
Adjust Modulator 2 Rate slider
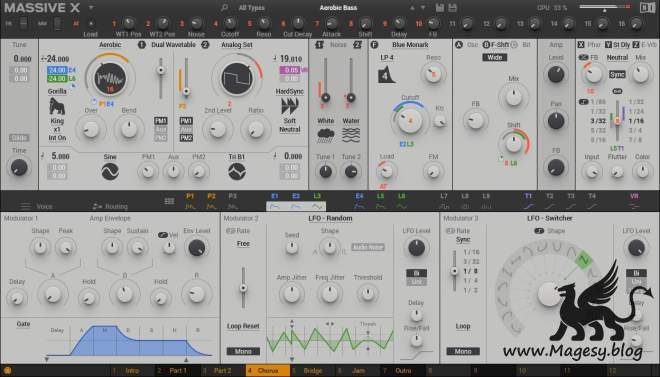click(x=243, y=288)
